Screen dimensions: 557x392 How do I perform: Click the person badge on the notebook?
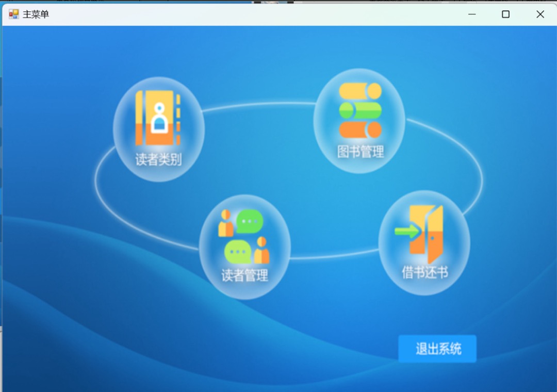tap(160, 120)
